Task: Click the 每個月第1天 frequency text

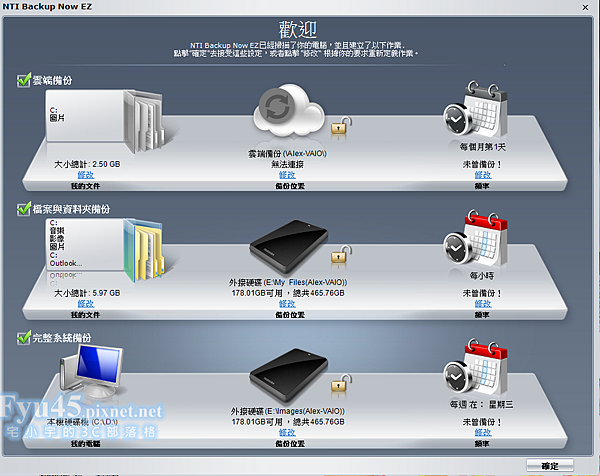Action: pos(483,147)
